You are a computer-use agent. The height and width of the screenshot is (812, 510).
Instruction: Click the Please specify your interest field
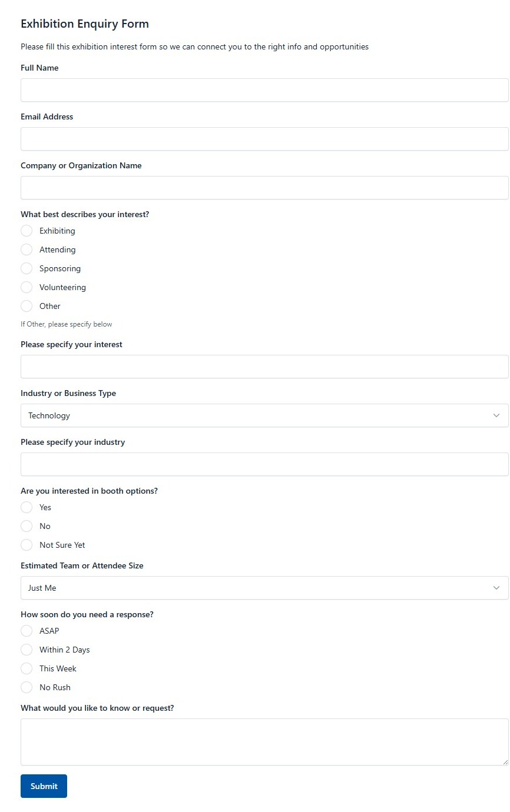(x=264, y=367)
